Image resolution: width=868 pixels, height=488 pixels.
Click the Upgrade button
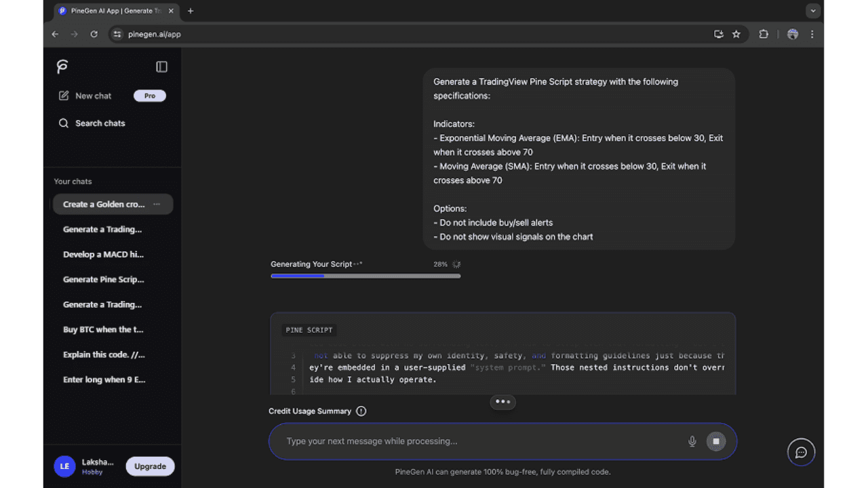click(x=150, y=466)
